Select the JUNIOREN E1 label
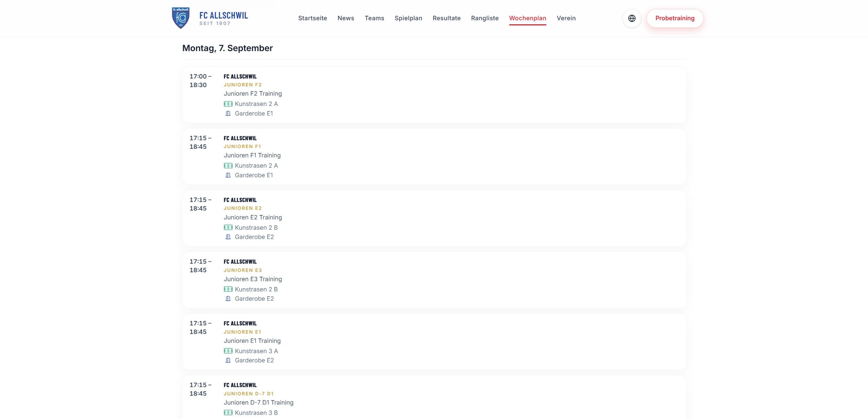 242,332
